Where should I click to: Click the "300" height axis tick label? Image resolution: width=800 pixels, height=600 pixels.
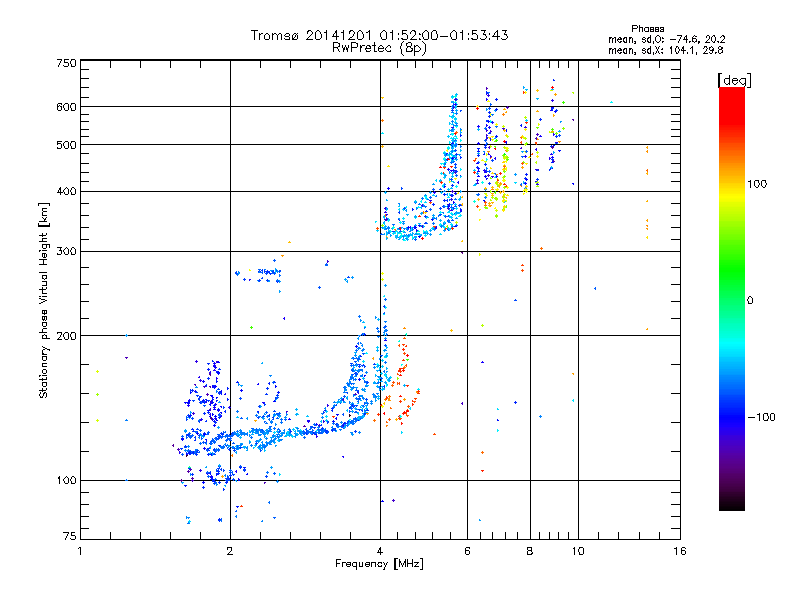pos(66,251)
